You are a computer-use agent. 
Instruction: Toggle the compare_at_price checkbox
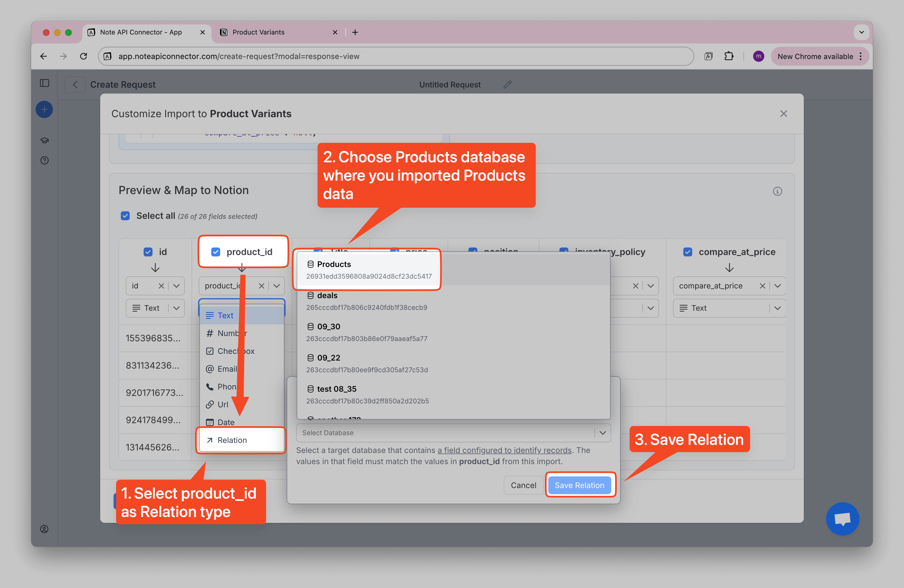click(687, 252)
